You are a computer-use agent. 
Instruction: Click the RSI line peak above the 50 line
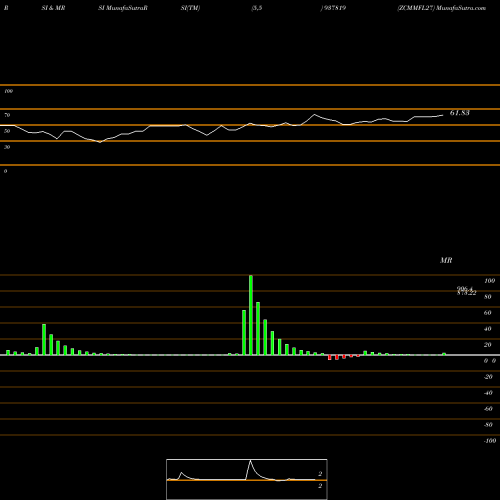tap(314, 115)
